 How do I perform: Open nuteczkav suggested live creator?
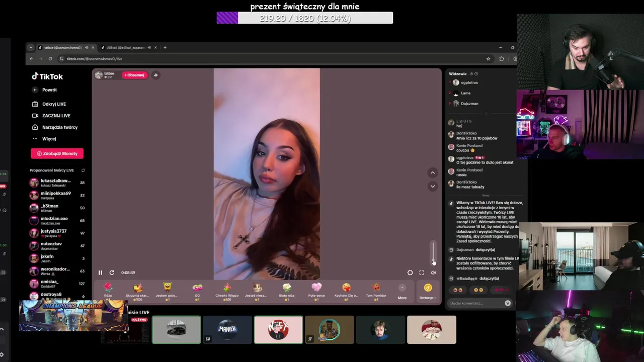pyautogui.click(x=57, y=245)
